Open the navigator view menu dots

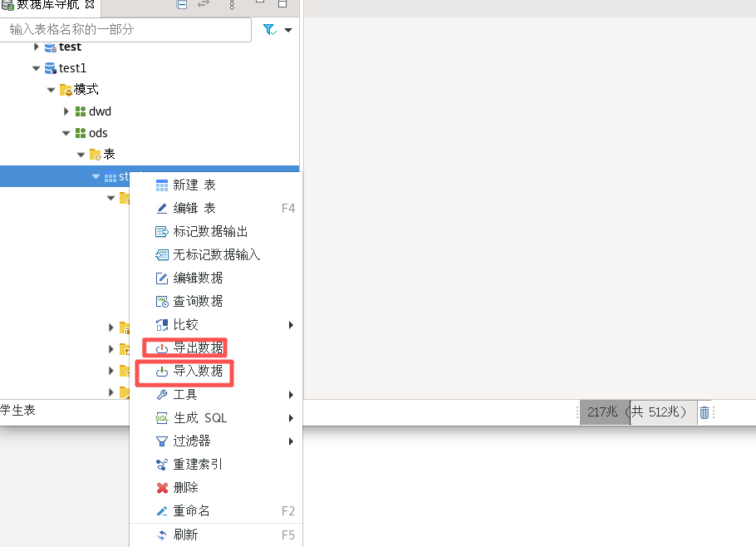(232, 5)
